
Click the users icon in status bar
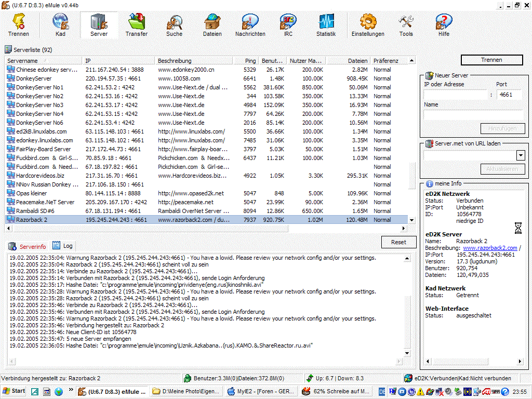tap(187, 378)
